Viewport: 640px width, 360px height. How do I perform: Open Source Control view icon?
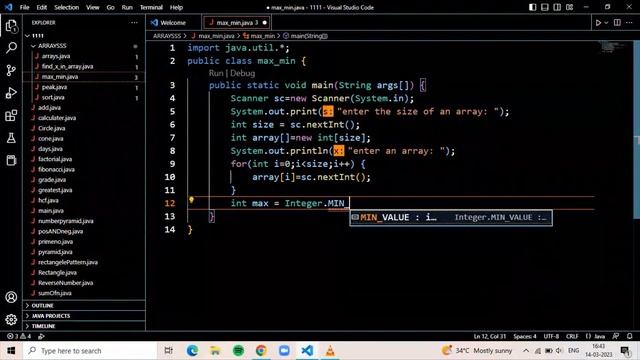click(x=11, y=70)
